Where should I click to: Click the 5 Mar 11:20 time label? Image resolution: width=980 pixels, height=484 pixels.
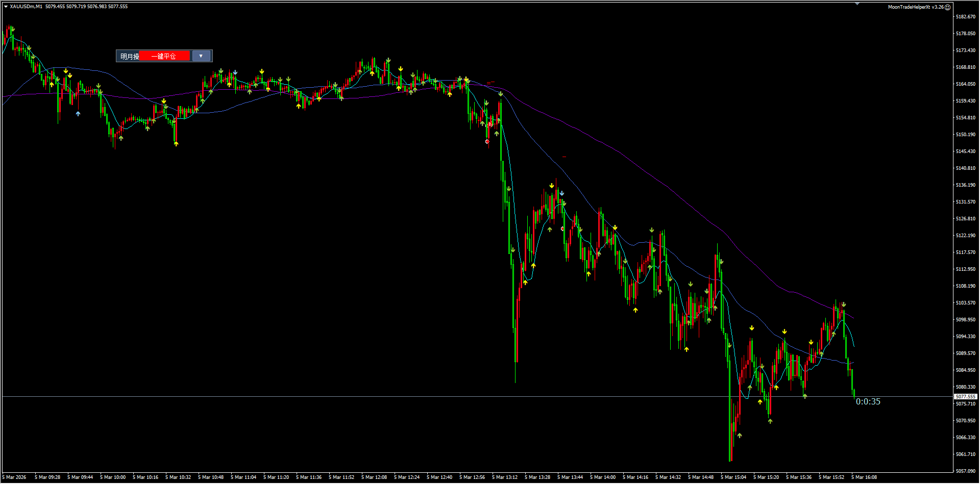pos(276,477)
